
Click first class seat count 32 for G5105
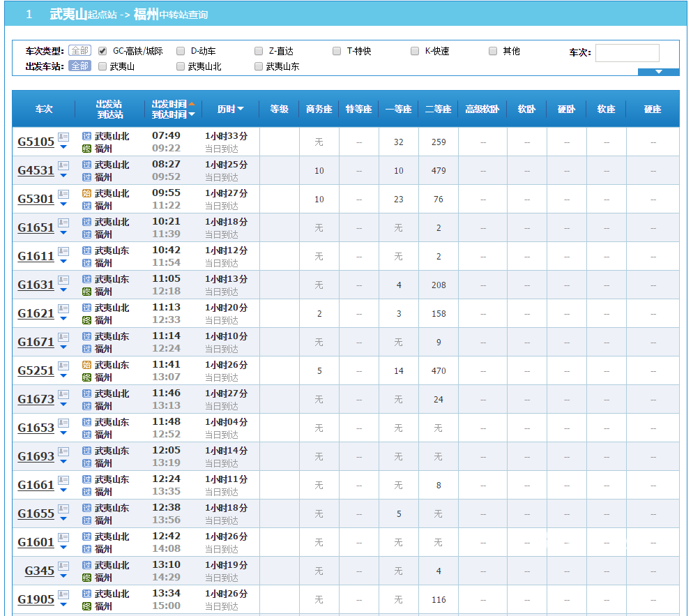click(x=398, y=142)
